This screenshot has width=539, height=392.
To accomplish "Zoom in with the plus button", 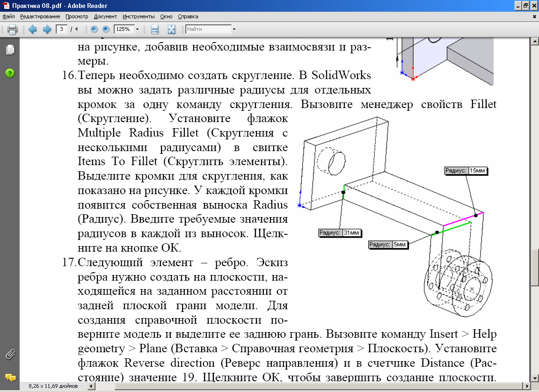I will pyautogui.click(x=106, y=29).
